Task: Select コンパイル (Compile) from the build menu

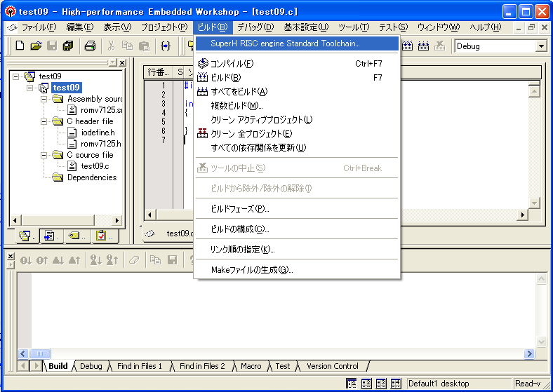Action: click(x=232, y=64)
